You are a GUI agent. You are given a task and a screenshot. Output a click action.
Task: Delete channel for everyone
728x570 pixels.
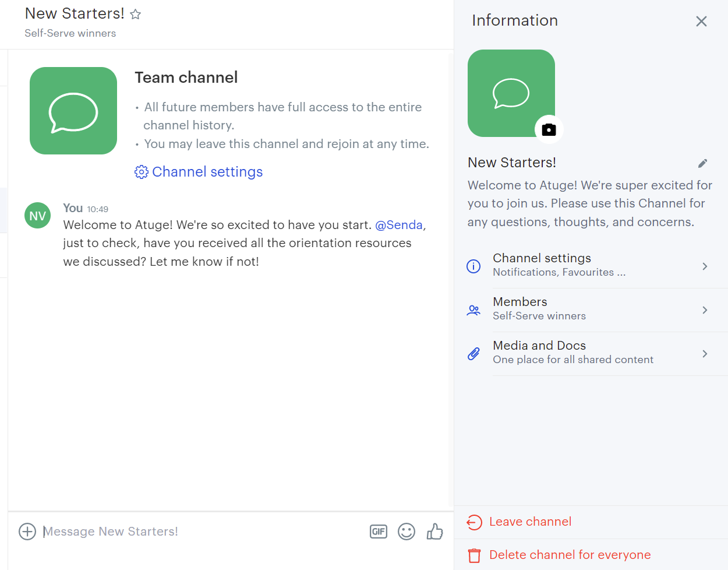click(x=570, y=555)
